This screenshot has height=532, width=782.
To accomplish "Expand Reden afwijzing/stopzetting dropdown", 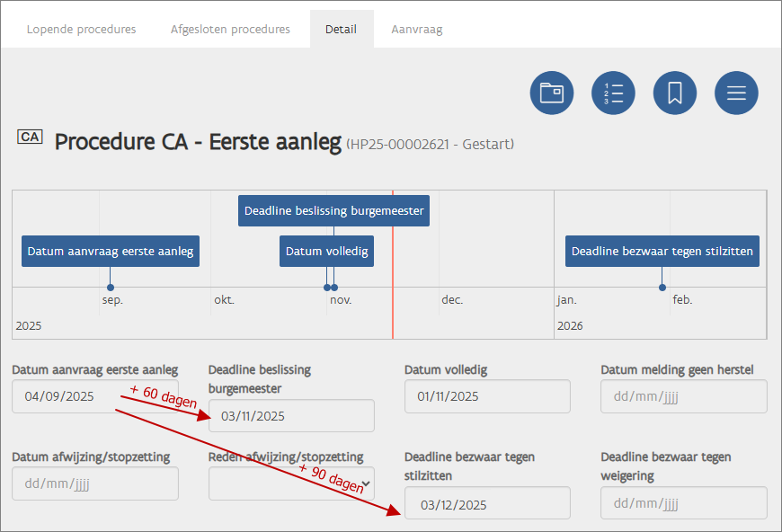I will coord(291,484).
